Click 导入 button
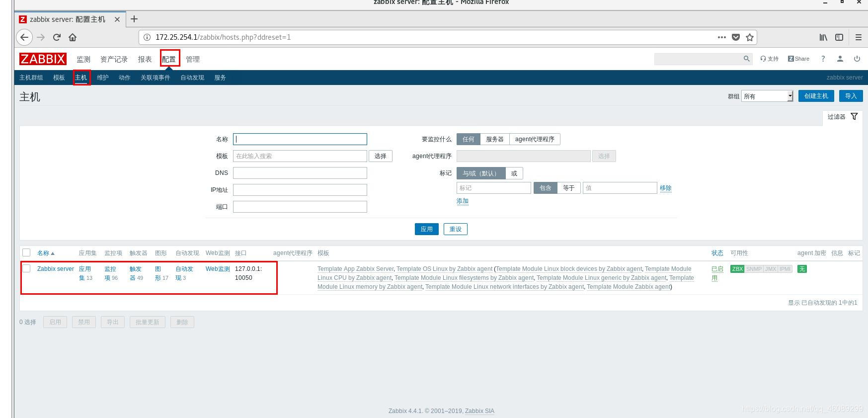This screenshot has width=868, height=418. click(x=851, y=96)
